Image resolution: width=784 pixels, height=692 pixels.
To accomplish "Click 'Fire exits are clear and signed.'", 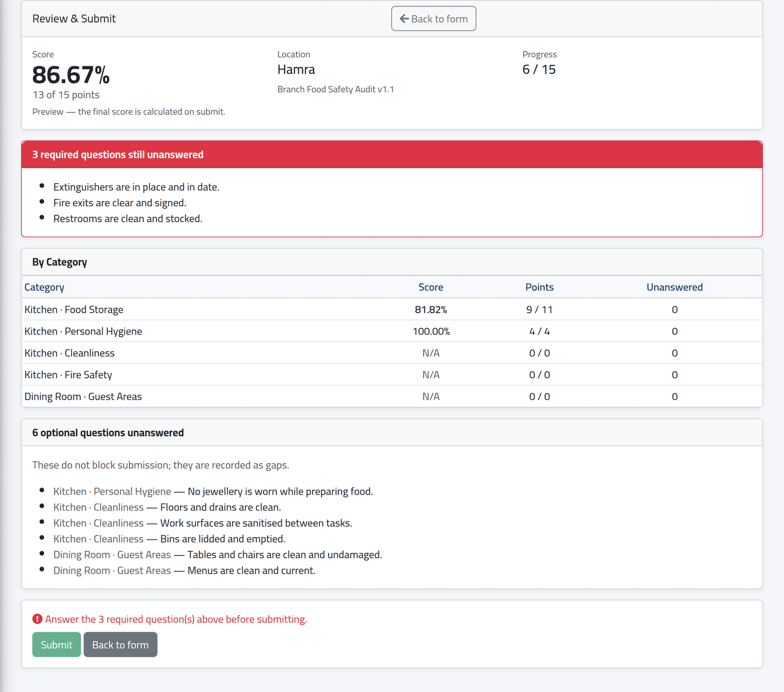I will [120, 203].
